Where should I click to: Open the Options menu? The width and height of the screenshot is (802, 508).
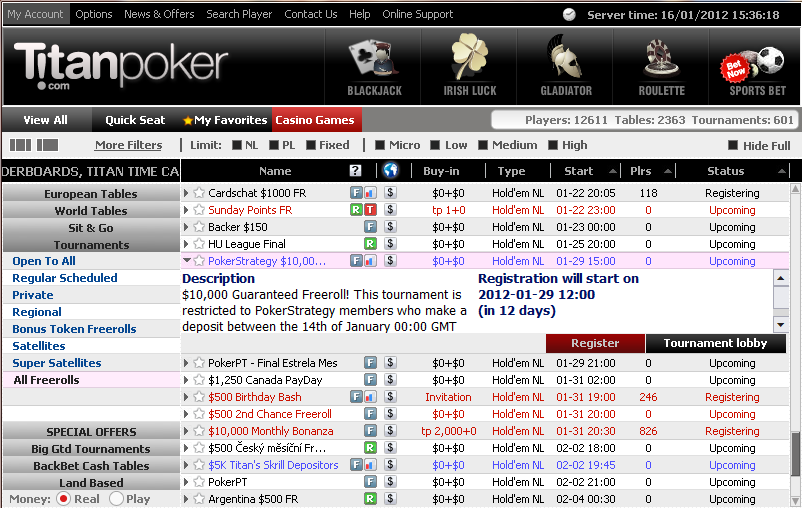coord(94,14)
